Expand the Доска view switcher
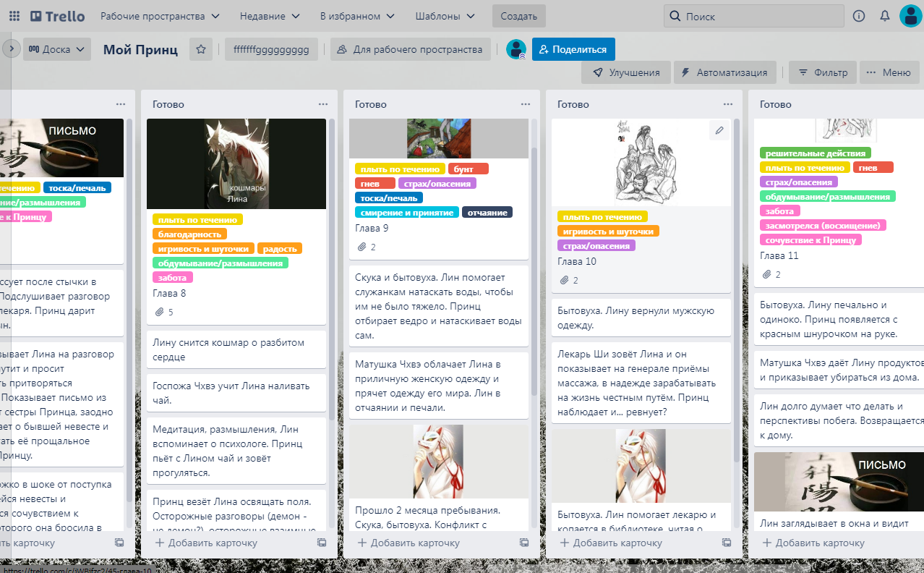Image resolution: width=924 pixels, height=573 pixels. point(57,49)
